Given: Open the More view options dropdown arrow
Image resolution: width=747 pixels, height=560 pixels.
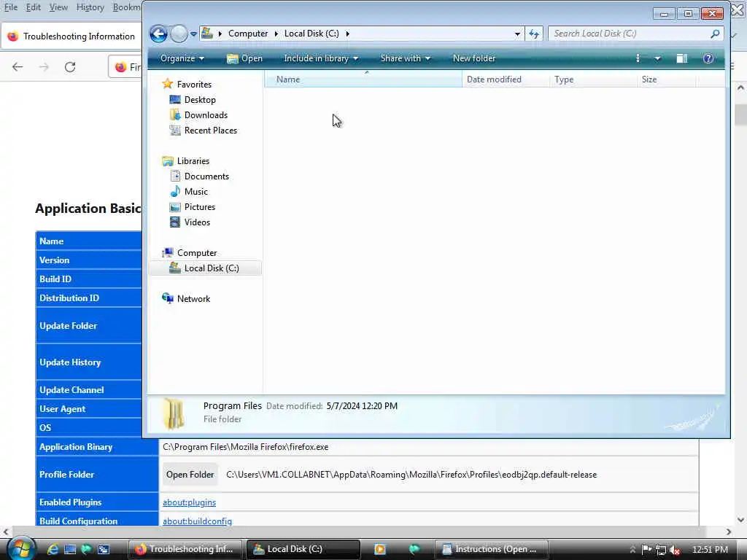Looking at the screenshot, I should pos(657,58).
